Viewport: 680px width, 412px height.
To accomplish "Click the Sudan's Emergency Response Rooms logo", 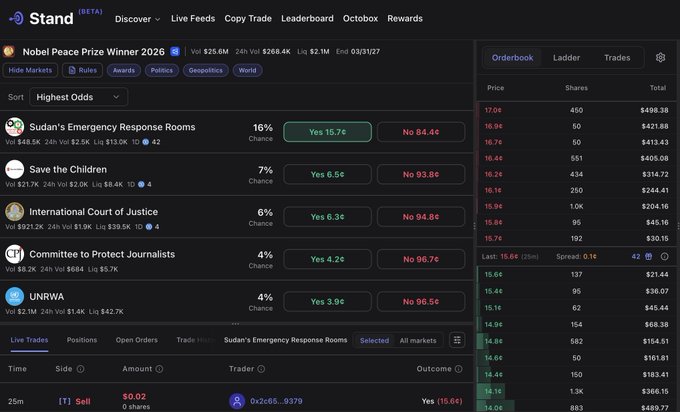I will click(x=14, y=127).
